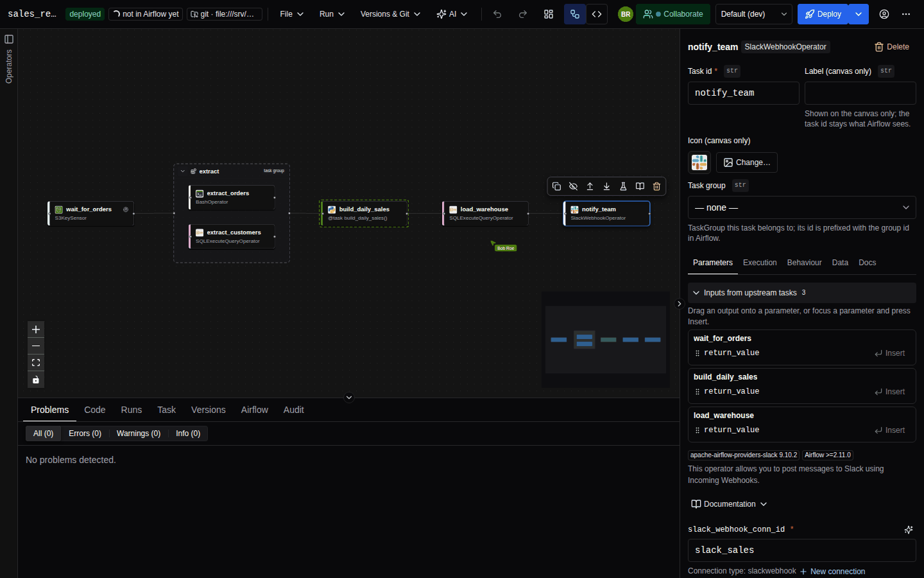Switch to the code view toggle

597,14
